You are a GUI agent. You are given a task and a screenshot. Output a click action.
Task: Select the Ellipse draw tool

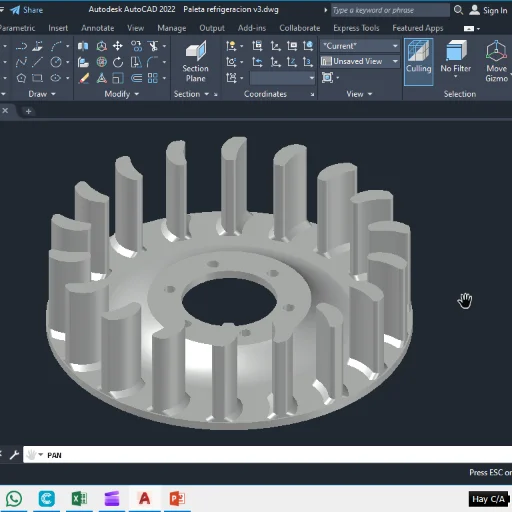[56, 78]
